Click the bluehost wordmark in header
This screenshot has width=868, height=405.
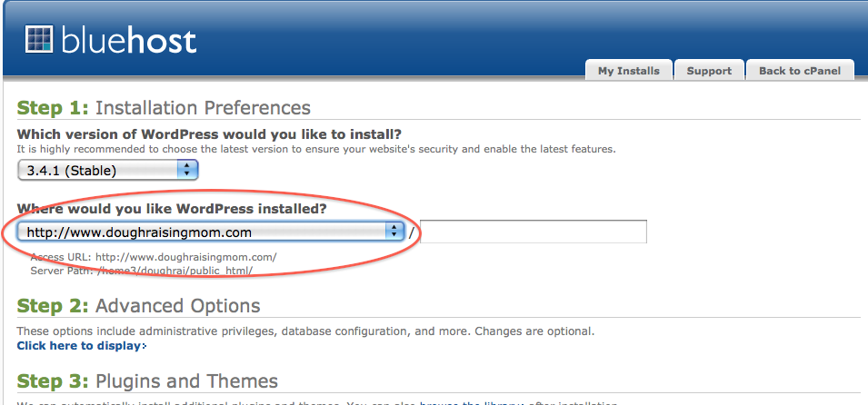pyautogui.click(x=128, y=41)
